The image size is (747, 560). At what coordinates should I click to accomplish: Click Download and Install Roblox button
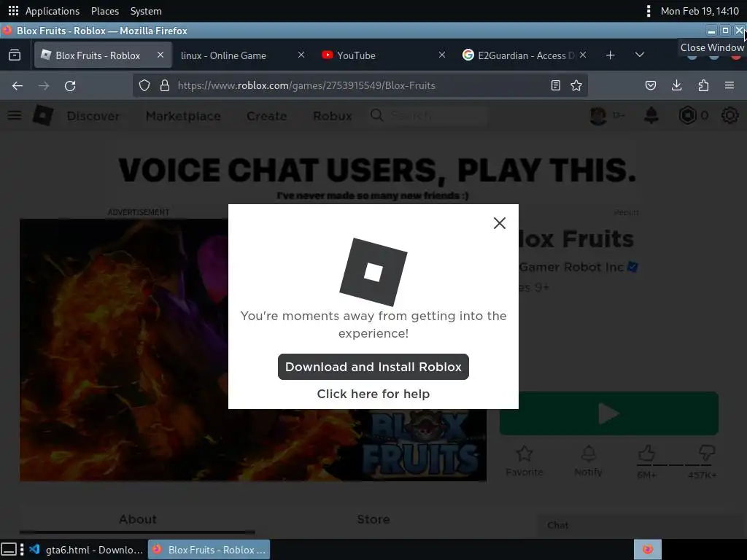[373, 367]
